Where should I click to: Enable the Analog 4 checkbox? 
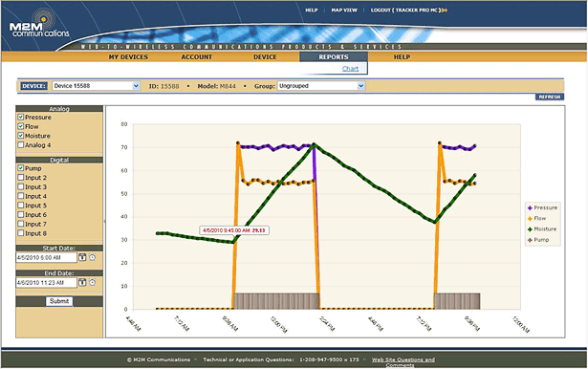pos(21,144)
